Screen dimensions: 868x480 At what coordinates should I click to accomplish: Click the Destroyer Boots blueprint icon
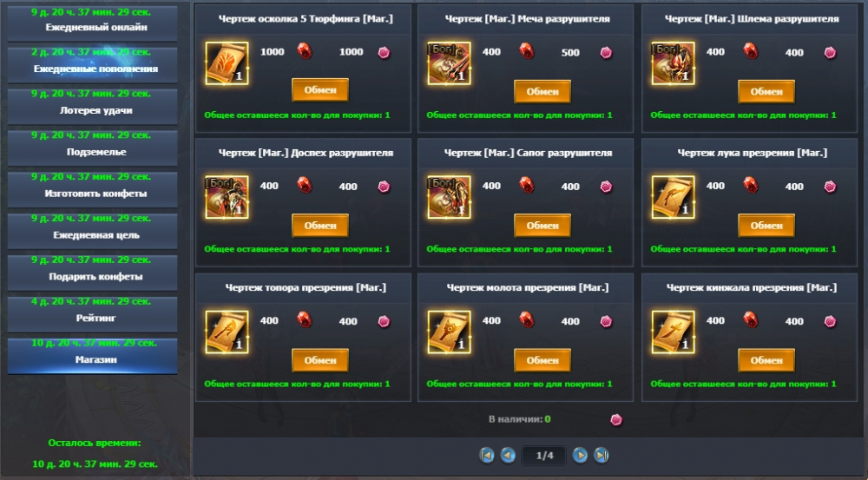449,197
